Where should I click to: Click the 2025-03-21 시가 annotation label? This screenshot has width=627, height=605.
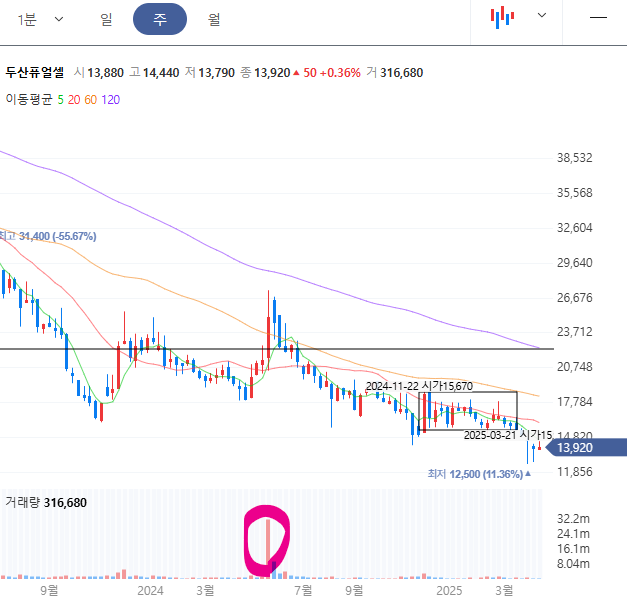point(508,435)
